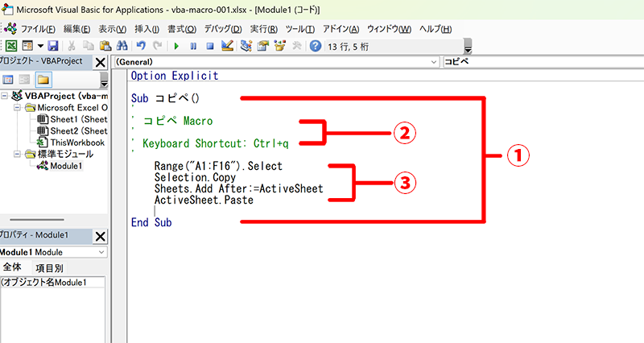The image size is (644, 343).
Task: Click View Code icon in Project panel
Action: click(x=9, y=79)
